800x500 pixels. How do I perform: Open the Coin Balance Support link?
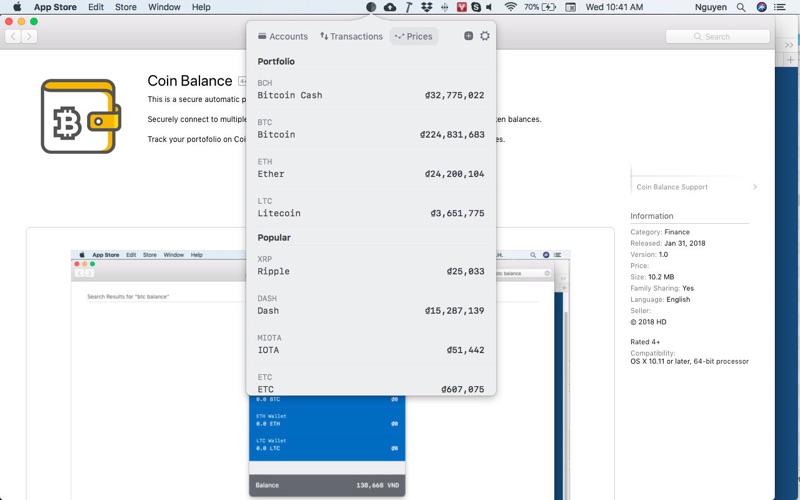coord(672,187)
